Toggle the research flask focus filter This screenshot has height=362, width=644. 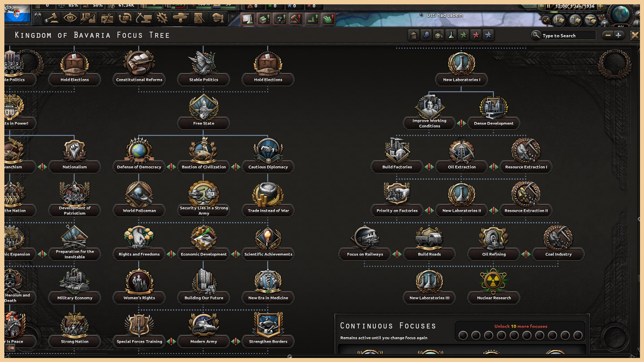point(451,35)
